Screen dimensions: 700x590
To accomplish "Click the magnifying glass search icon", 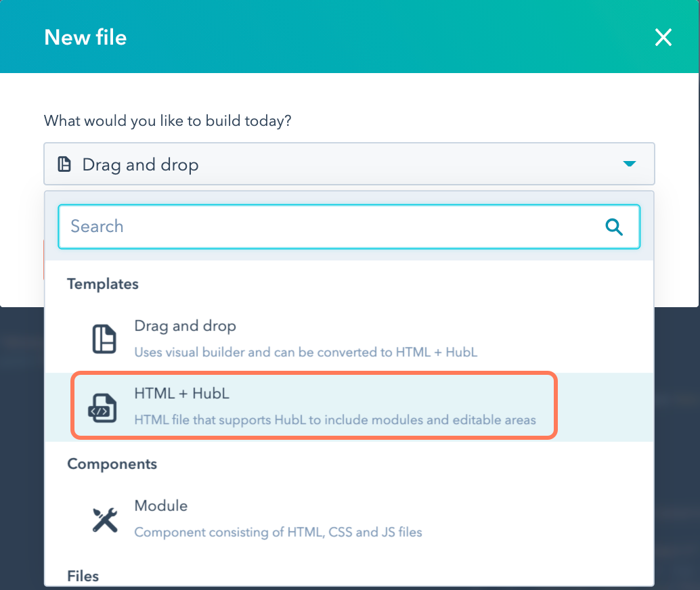I will tap(614, 227).
